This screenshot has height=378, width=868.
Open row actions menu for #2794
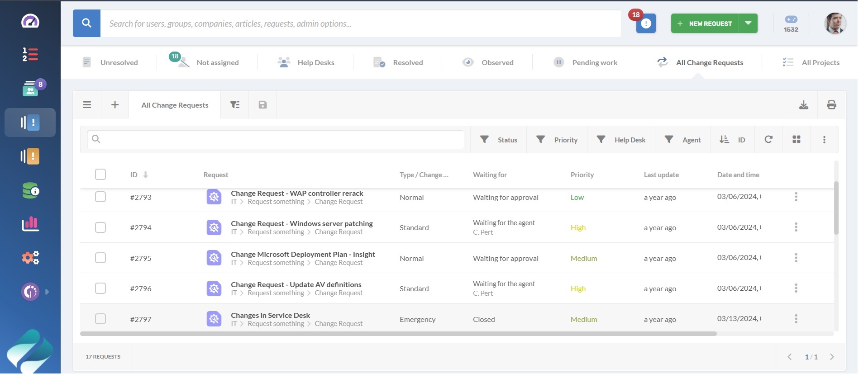(796, 227)
